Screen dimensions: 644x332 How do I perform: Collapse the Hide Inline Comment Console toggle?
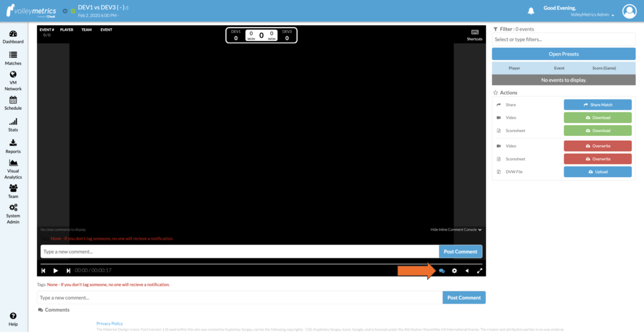456,229
